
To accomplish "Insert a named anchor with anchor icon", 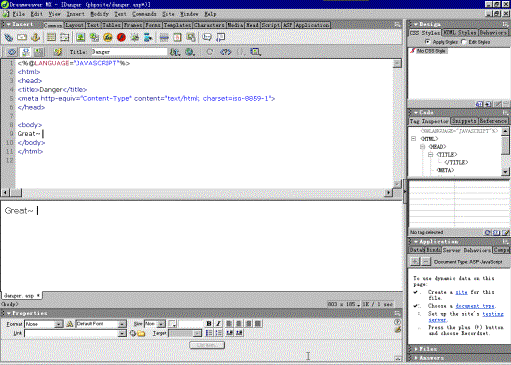I will [35, 37].
